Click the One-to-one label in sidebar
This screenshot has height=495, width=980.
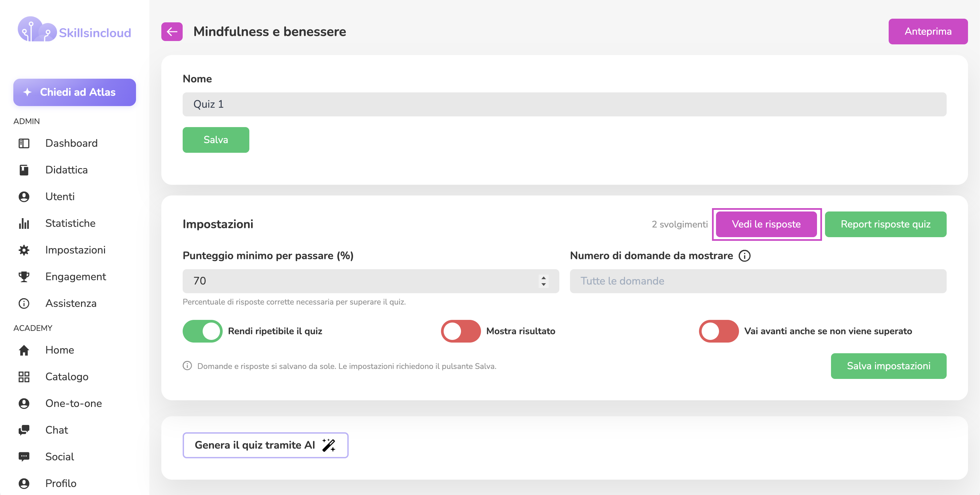coord(74,403)
